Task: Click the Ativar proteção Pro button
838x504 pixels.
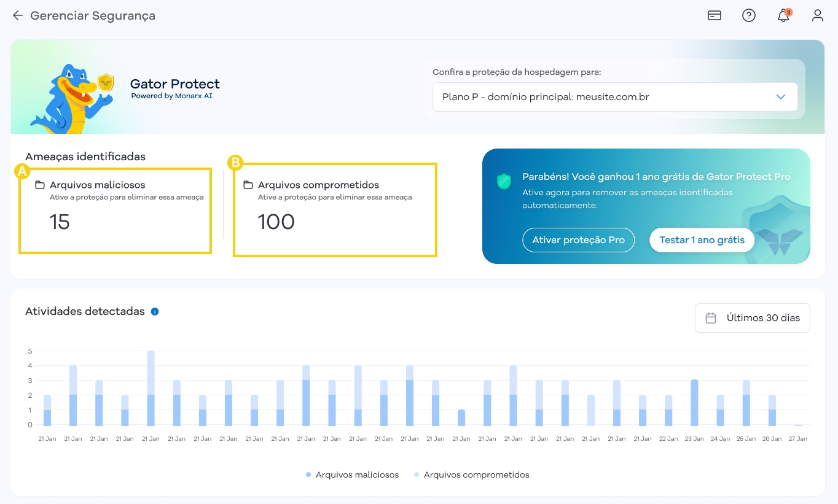Action: [578, 240]
